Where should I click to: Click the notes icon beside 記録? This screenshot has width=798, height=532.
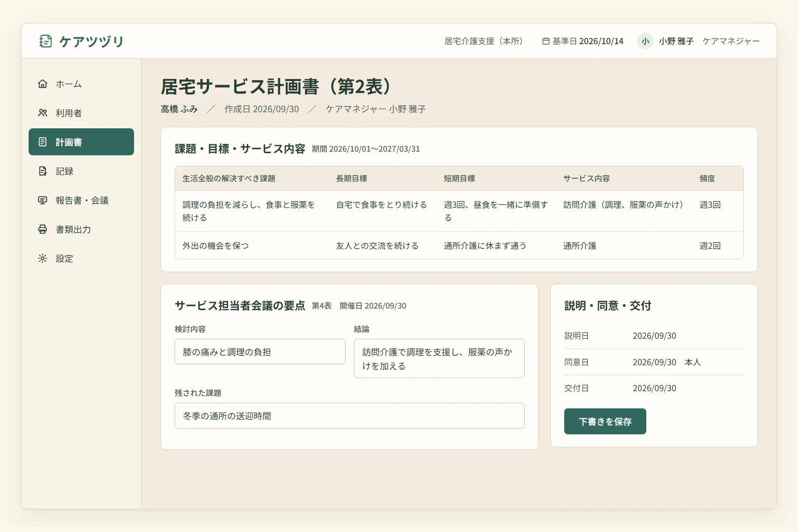[x=43, y=171]
